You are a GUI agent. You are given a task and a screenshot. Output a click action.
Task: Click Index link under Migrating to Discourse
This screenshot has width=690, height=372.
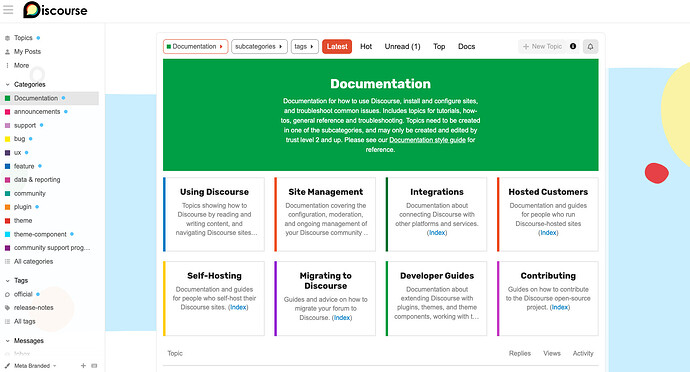(342, 318)
